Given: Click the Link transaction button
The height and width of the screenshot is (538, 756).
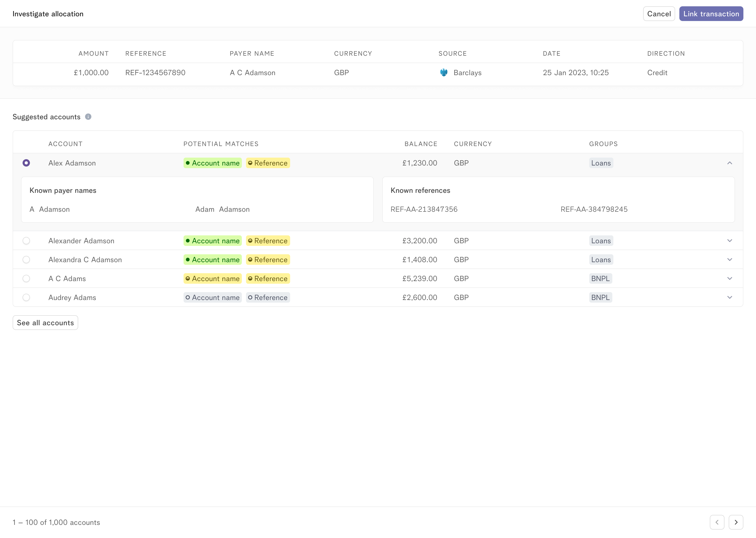Looking at the screenshot, I should coord(711,14).
